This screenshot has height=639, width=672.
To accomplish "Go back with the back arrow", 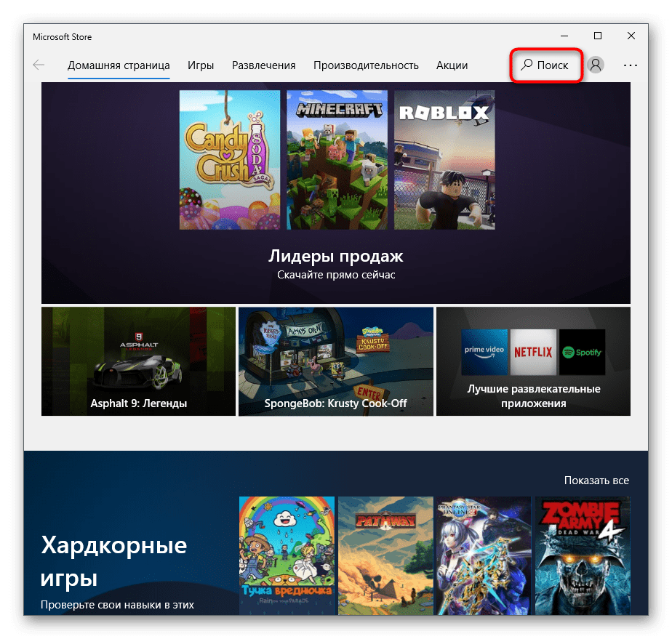I will point(39,65).
